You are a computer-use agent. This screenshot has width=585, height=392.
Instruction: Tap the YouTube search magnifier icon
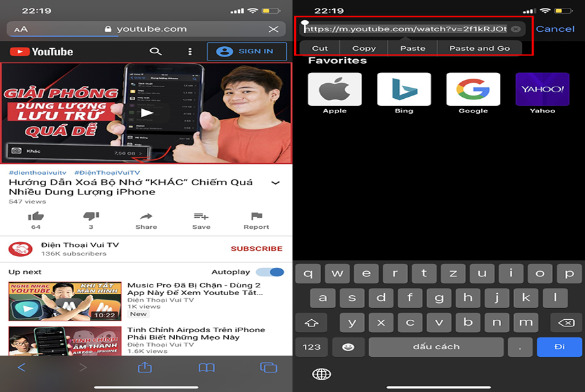coord(155,51)
